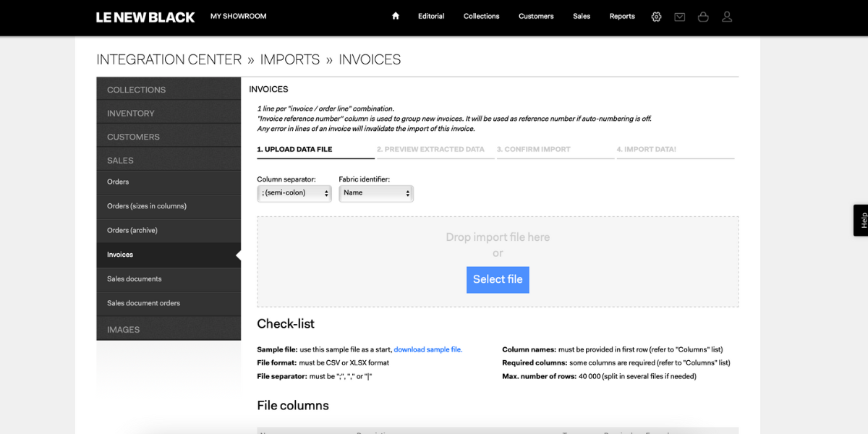
Task: Select Orders in the sidebar
Action: (169, 182)
